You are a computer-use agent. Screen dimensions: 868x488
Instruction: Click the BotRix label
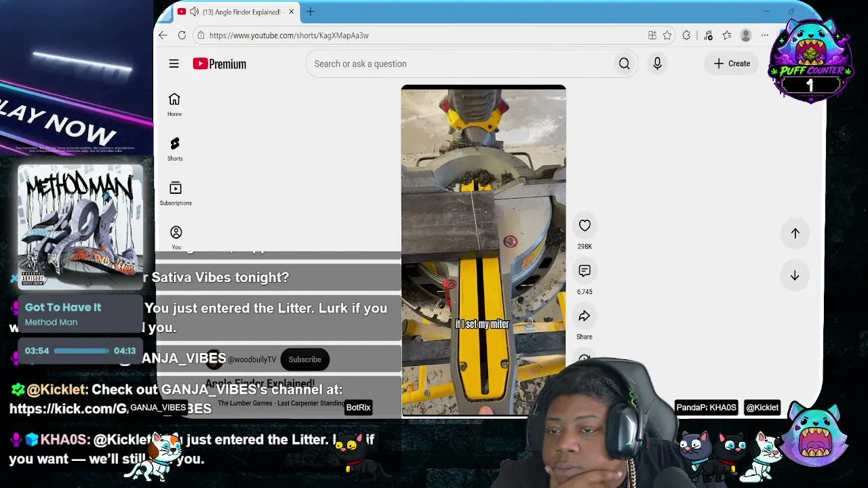(x=358, y=407)
